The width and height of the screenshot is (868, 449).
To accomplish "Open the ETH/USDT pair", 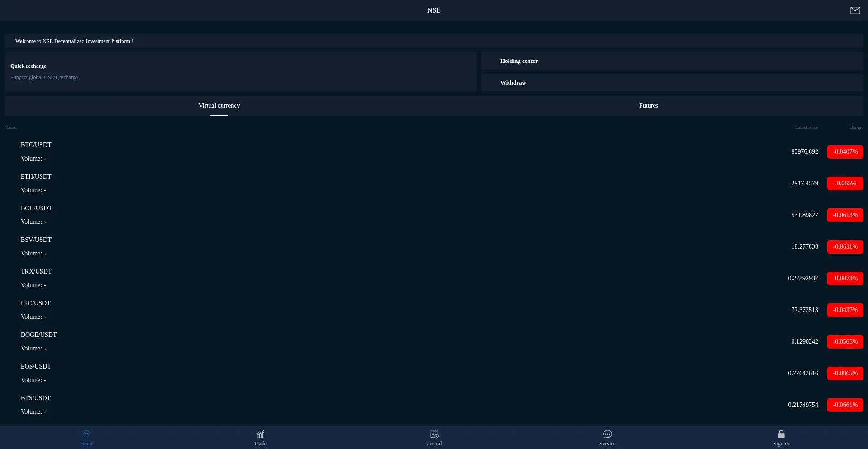I will 36,177.
